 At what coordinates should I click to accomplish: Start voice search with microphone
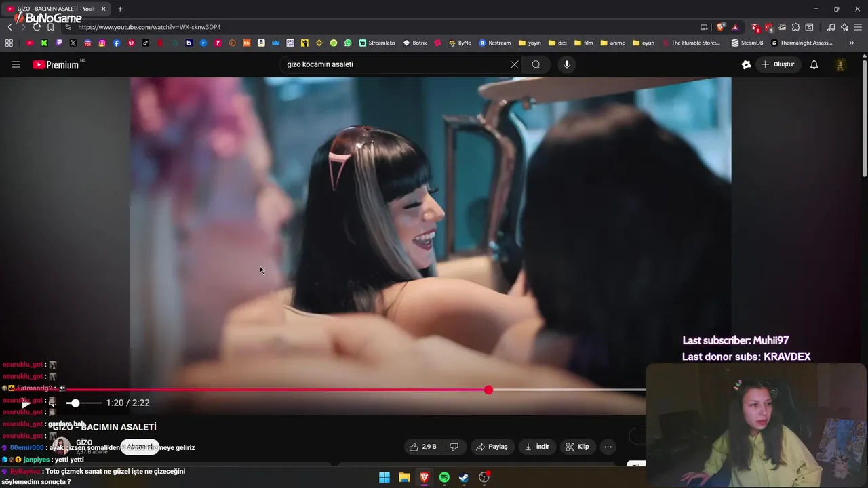point(567,64)
